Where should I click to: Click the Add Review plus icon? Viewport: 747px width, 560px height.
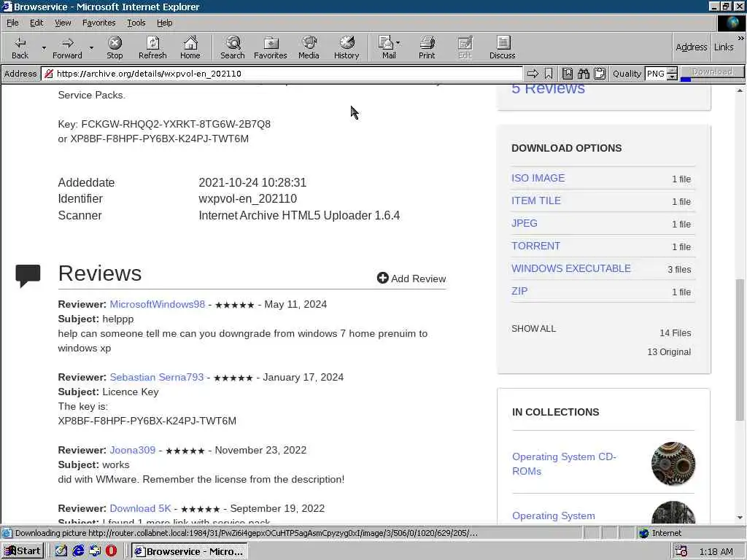pyautogui.click(x=382, y=278)
